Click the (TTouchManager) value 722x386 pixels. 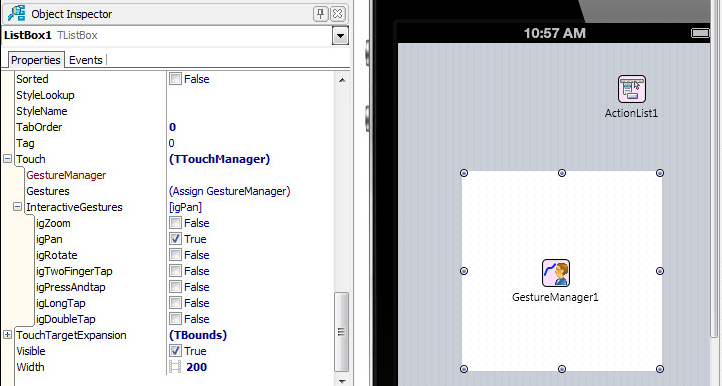pos(220,159)
